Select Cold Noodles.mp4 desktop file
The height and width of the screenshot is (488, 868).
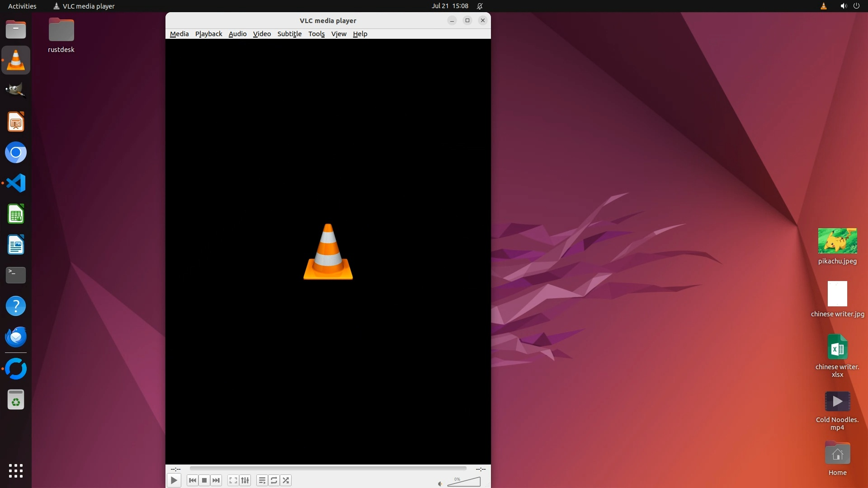point(837,402)
